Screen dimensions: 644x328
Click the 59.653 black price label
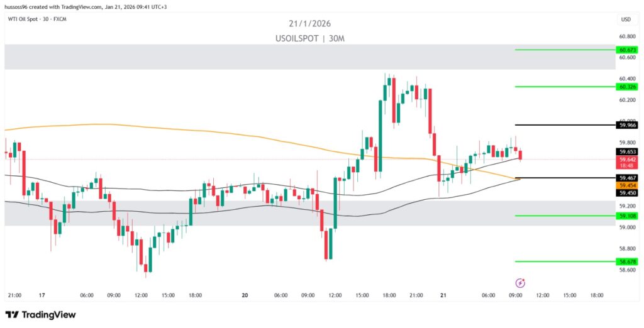628,151
